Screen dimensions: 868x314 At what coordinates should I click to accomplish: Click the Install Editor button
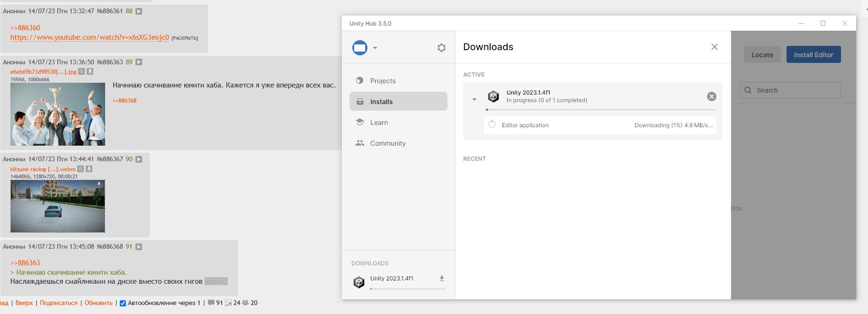click(x=814, y=55)
